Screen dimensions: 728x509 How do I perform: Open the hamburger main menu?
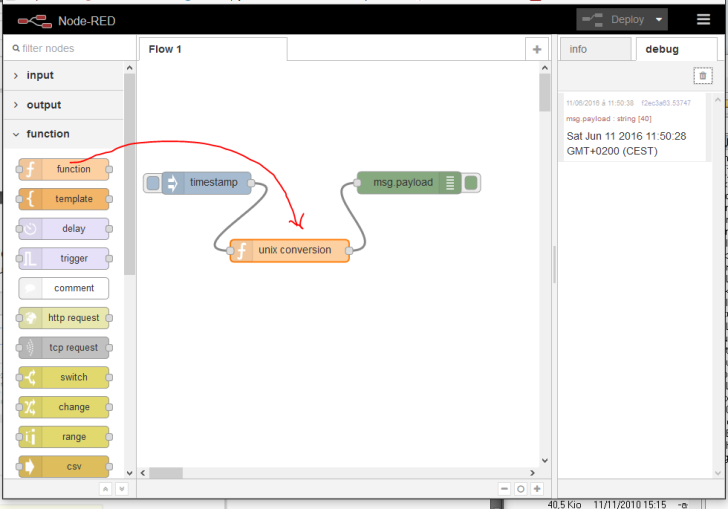tap(703, 19)
